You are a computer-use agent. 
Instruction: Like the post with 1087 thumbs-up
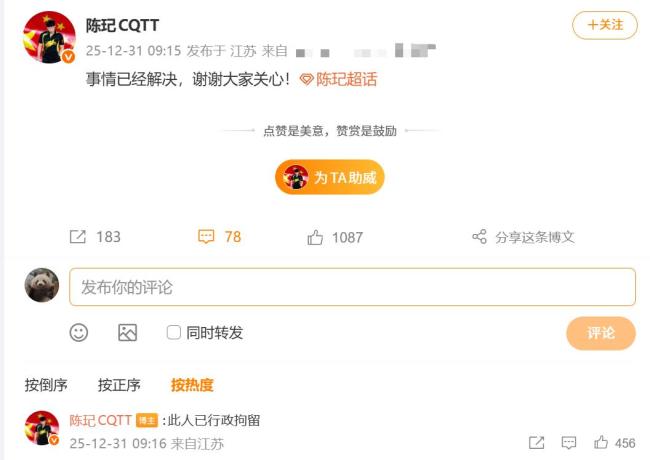315,237
